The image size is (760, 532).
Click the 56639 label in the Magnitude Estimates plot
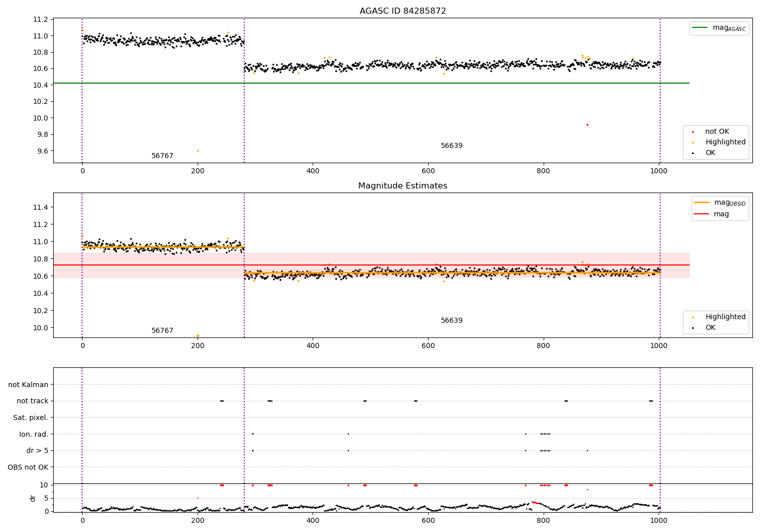pos(451,321)
